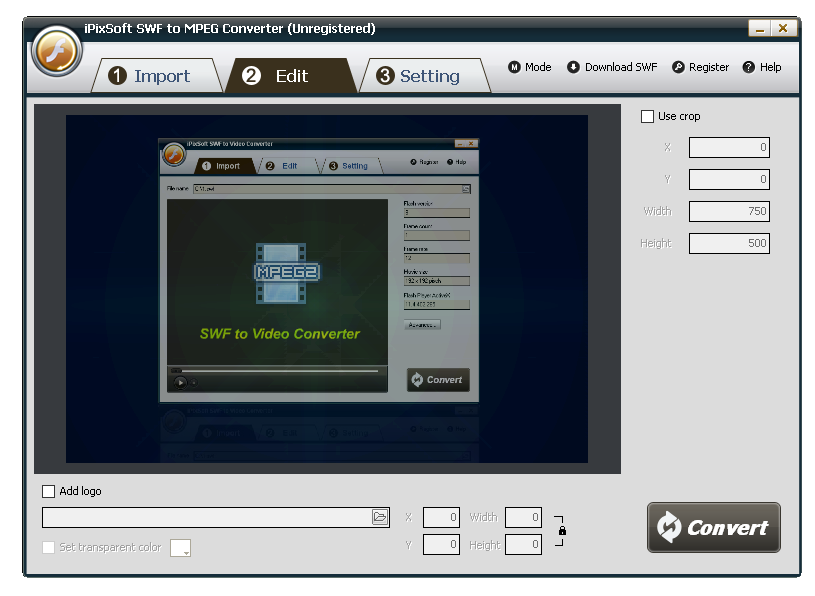The height and width of the screenshot is (596, 815).
Task: Open Help via the question mark icon
Action: 747,67
